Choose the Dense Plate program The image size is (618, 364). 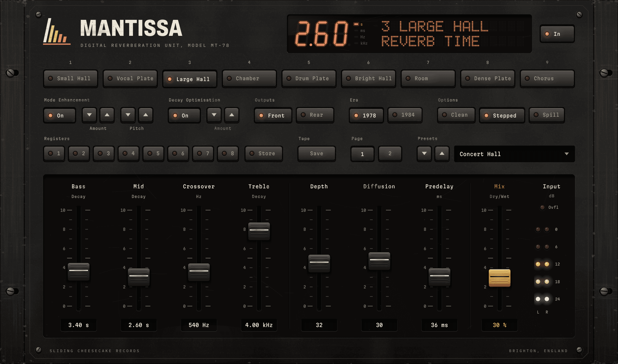tap(488, 79)
